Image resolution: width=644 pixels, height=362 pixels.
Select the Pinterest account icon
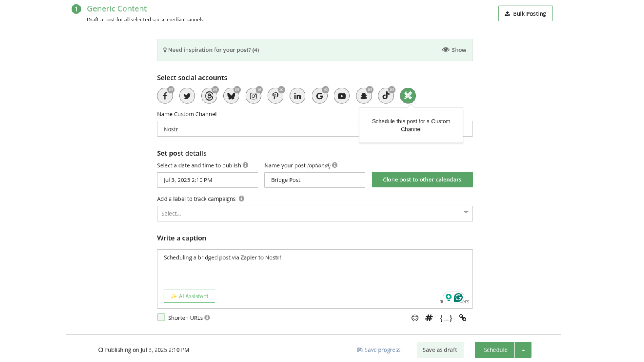tap(275, 96)
